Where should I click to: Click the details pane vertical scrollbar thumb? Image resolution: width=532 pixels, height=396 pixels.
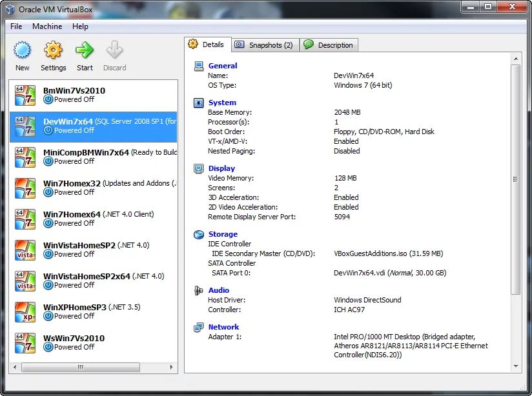[x=516, y=179]
